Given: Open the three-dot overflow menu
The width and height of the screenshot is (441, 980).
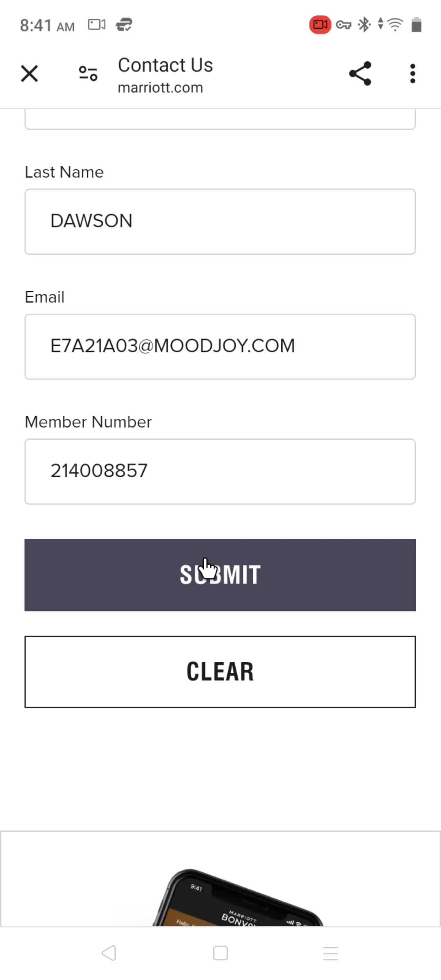Looking at the screenshot, I should click(x=413, y=73).
